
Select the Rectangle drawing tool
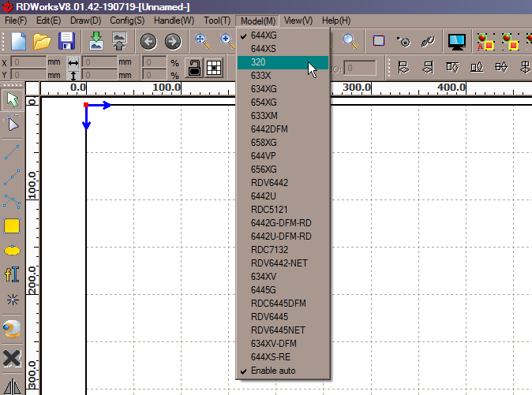click(x=12, y=226)
